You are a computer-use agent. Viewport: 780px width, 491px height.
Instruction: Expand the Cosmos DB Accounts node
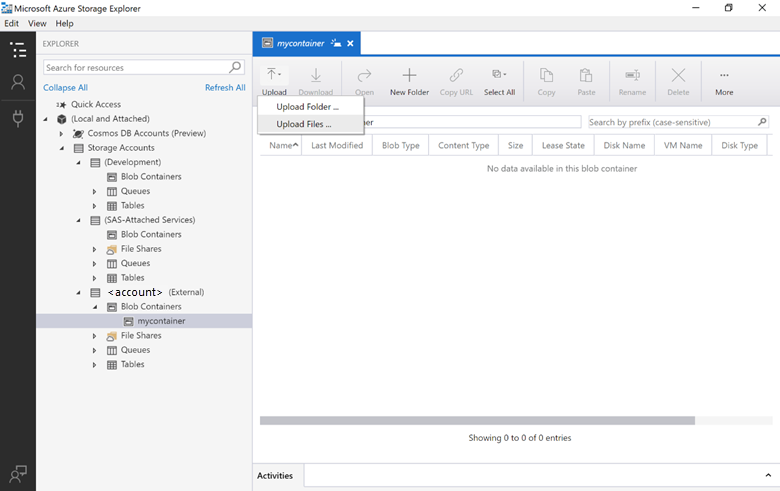61,133
